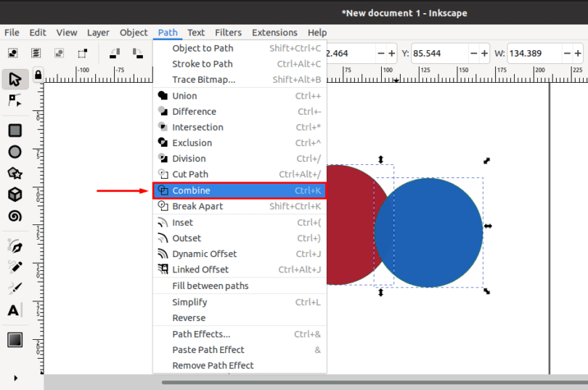Choose Paste Path Effect

[x=240, y=350]
